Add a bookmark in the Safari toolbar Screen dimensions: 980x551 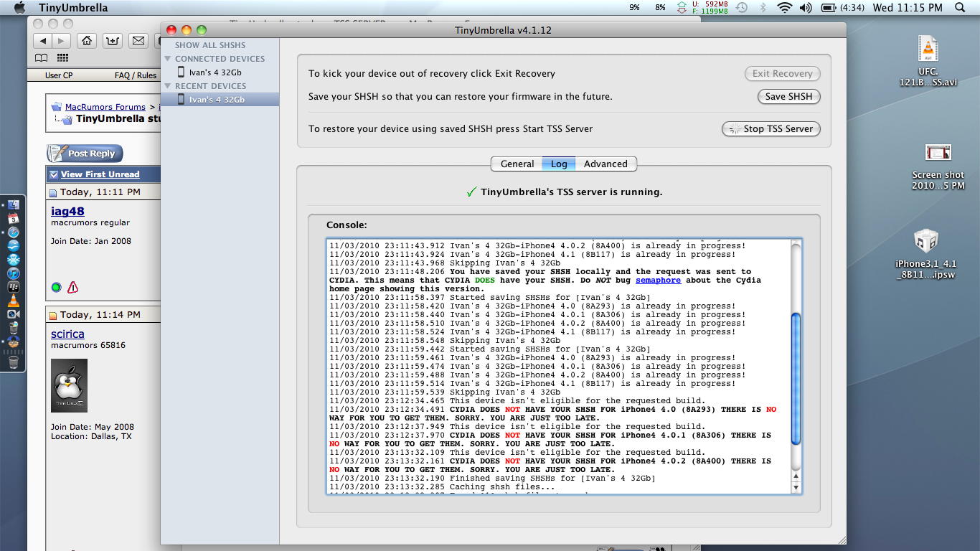(x=113, y=41)
